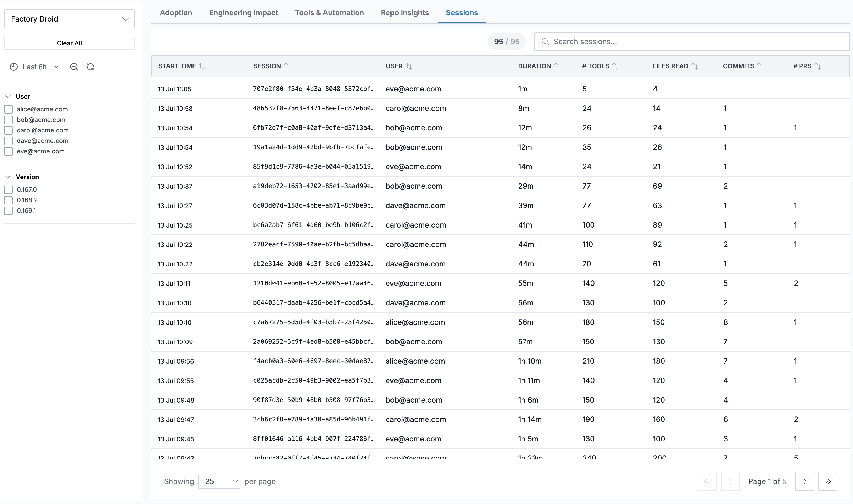853x504 pixels.
Task: Open the Repo Insights tab
Action: (x=405, y=13)
